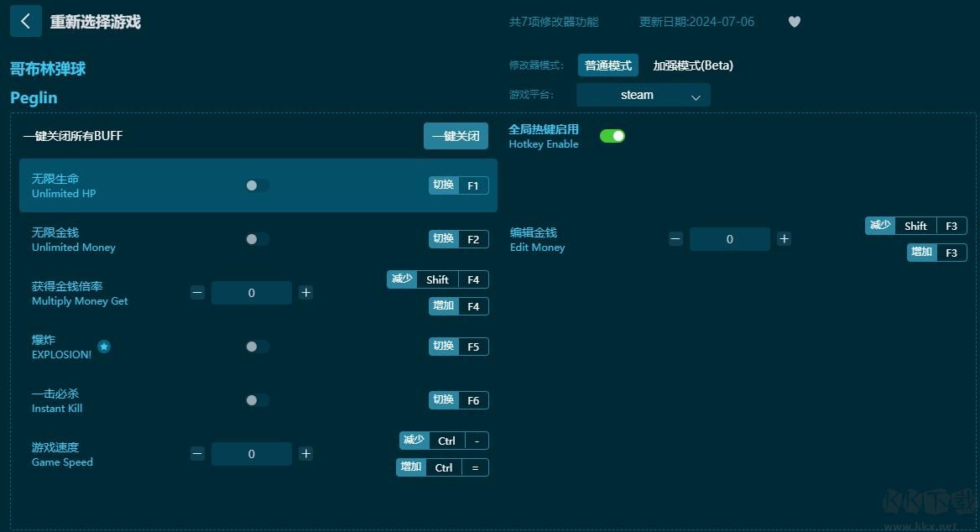
Task: Open the steam platform dropdown
Action: pos(643,95)
